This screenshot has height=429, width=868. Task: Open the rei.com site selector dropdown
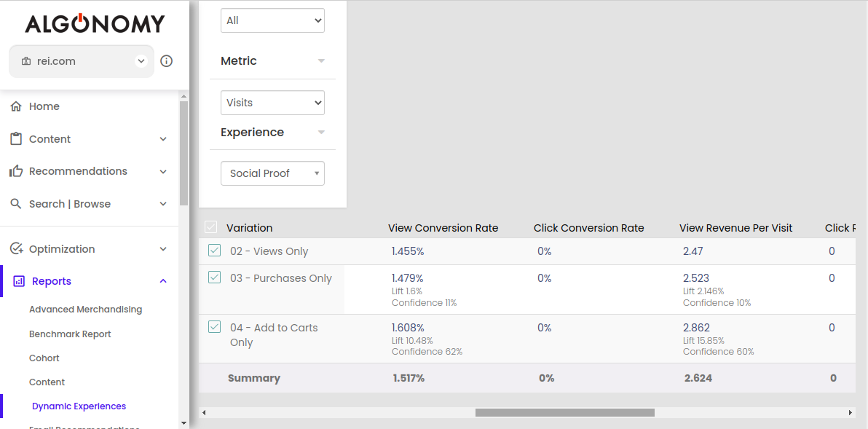tap(141, 61)
